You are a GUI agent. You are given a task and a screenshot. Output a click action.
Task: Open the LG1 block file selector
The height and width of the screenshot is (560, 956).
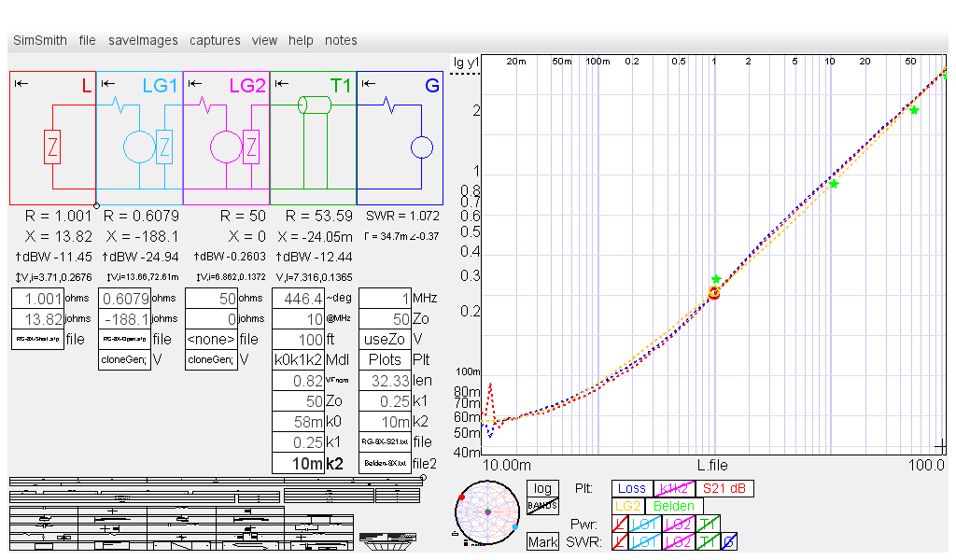coord(125,340)
